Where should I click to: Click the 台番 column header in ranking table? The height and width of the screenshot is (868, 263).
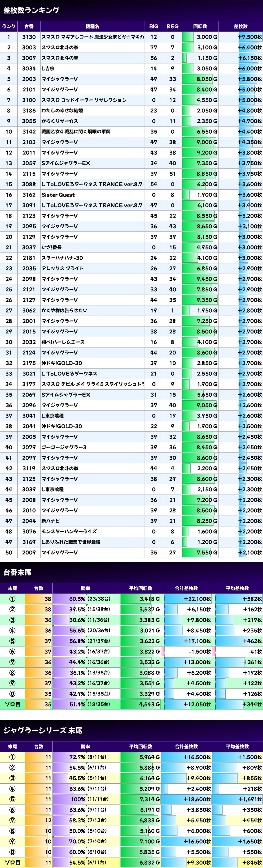pyautogui.click(x=29, y=26)
